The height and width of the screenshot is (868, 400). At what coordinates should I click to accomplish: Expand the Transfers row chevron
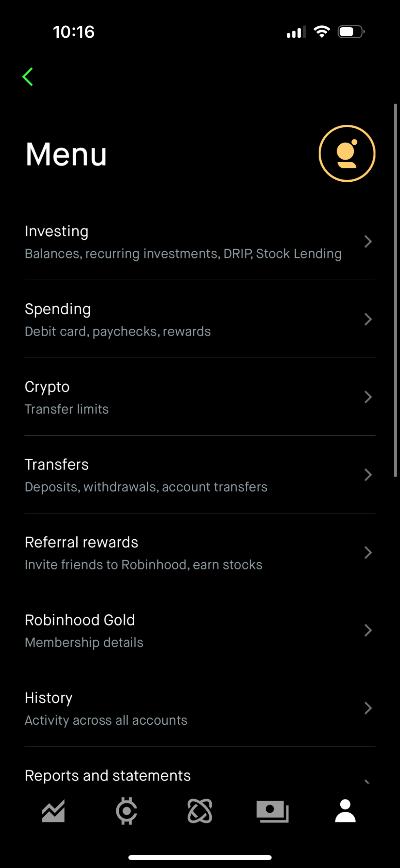(368, 475)
